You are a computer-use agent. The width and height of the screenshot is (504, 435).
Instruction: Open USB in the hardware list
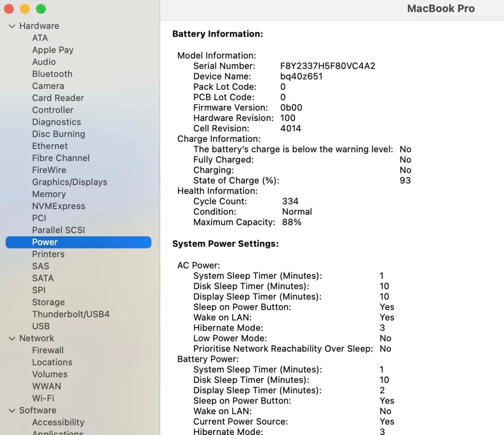click(41, 326)
